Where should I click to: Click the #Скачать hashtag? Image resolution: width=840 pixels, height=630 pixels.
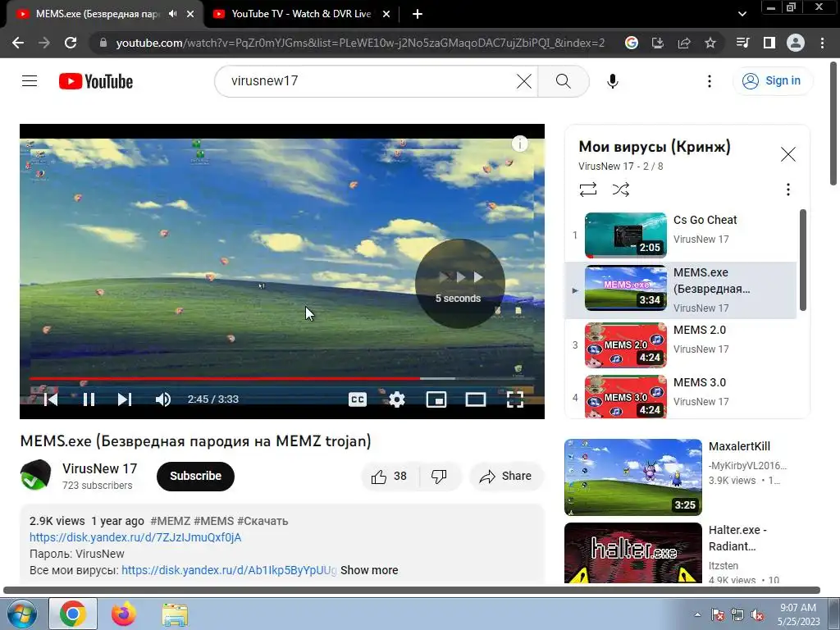pos(262,521)
